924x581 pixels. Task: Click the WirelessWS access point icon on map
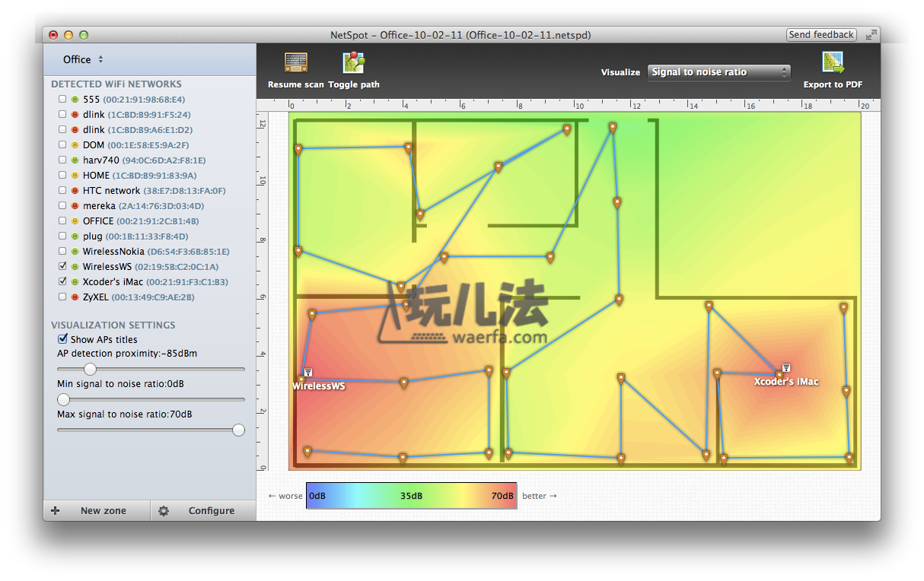(308, 373)
